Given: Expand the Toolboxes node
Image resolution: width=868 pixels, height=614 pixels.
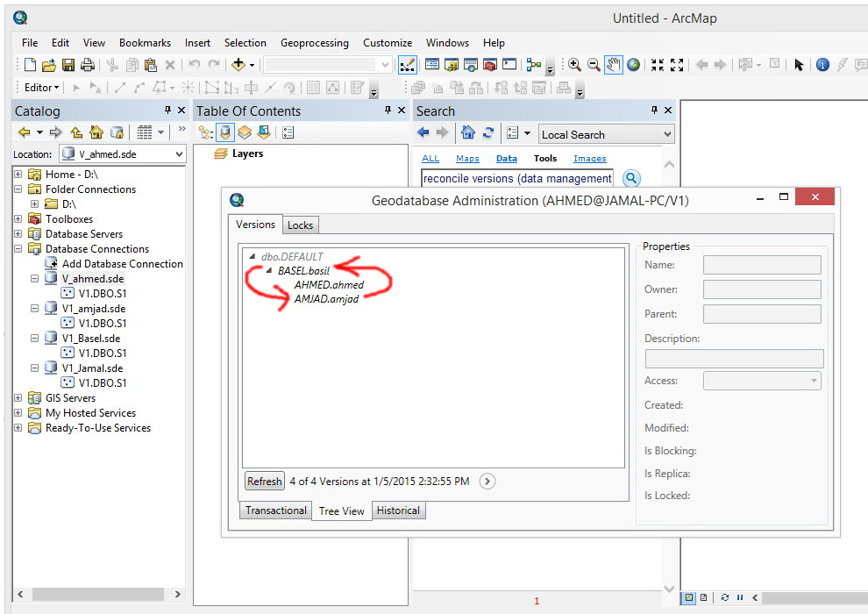Looking at the screenshot, I should click(18, 218).
